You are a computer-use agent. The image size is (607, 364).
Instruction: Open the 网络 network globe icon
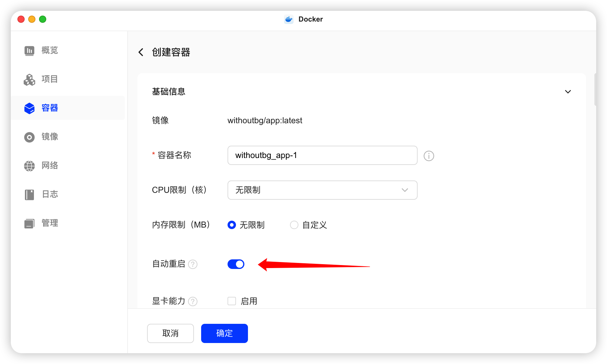pos(29,166)
